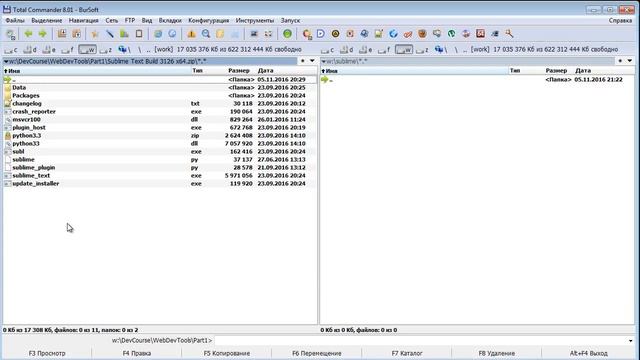Viewport: 640px width, 360px height.
Task: Click the blue wand toolbar icon
Action: click(109, 34)
